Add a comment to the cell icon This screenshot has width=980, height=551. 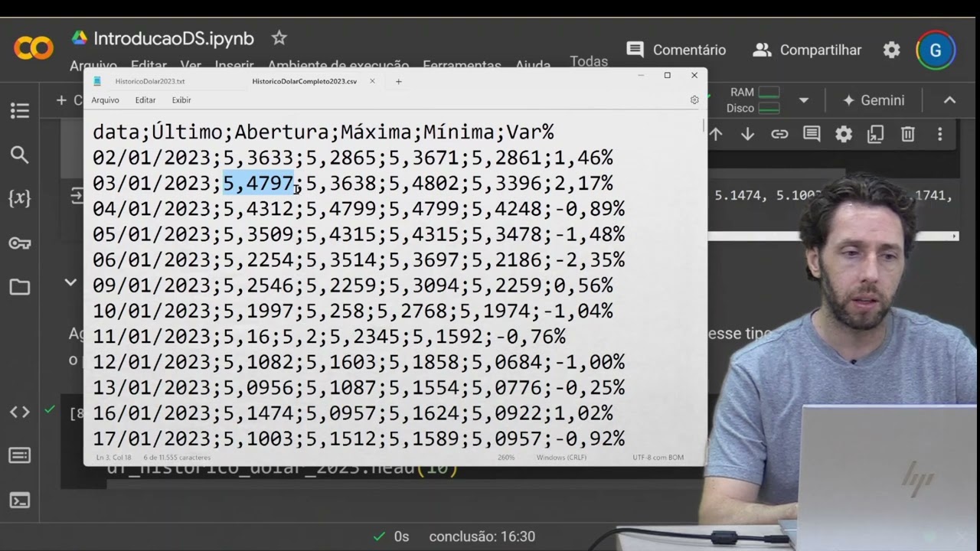coord(812,135)
